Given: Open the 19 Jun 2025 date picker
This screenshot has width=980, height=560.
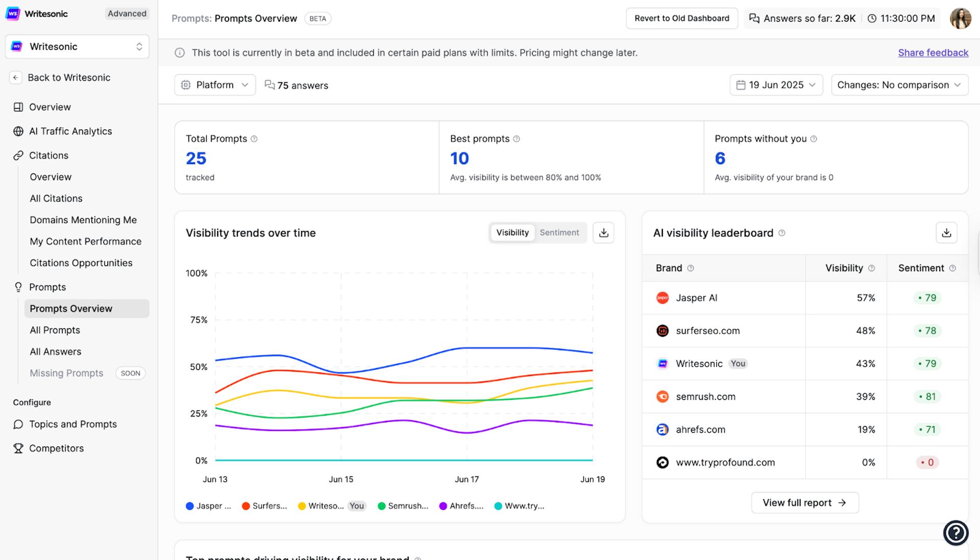Looking at the screenshot, I should [x=776, y=85].
